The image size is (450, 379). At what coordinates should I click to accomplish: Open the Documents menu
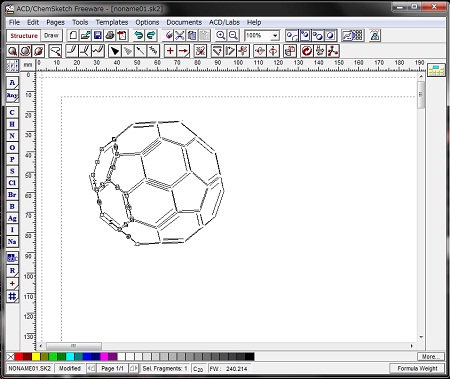click(x=184, y=22)
